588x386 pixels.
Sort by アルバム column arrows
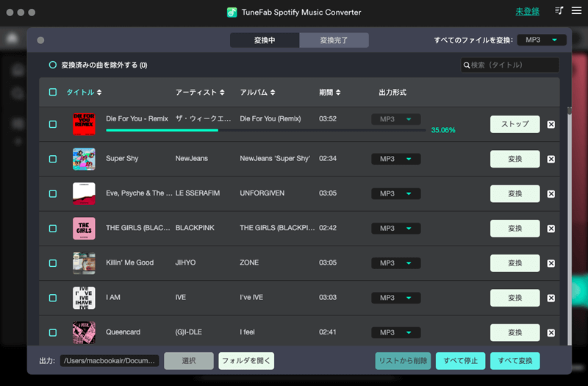pos(273,93)
